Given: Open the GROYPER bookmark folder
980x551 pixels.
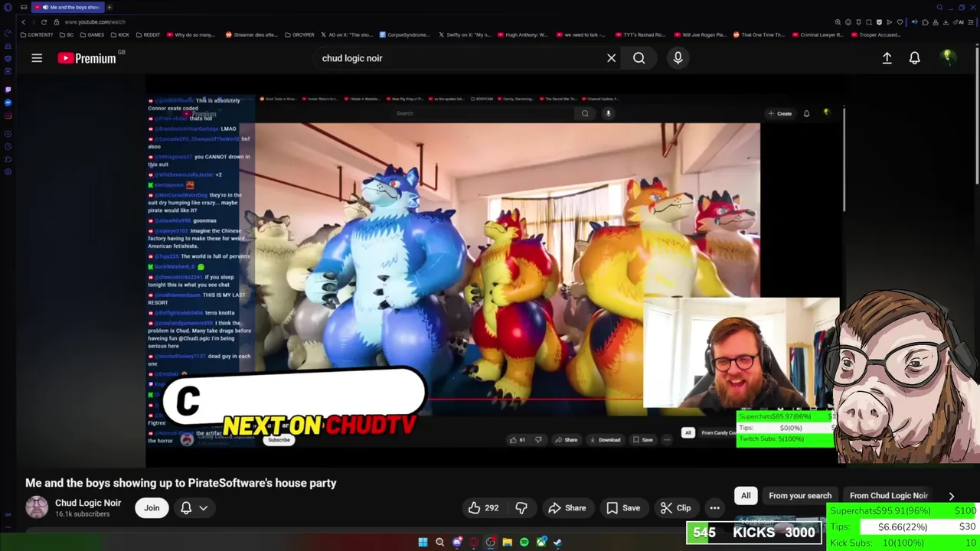Looking at the screenshot, I should (x=299, y=34).
